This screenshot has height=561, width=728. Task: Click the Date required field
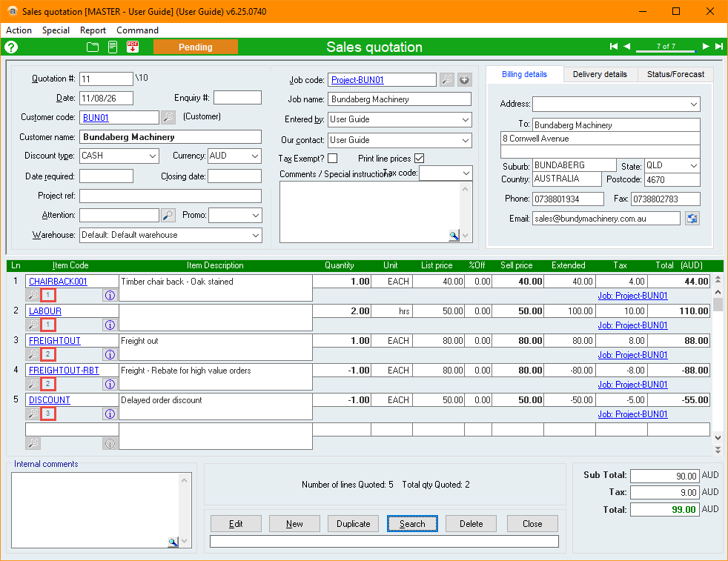coord(106,176)
